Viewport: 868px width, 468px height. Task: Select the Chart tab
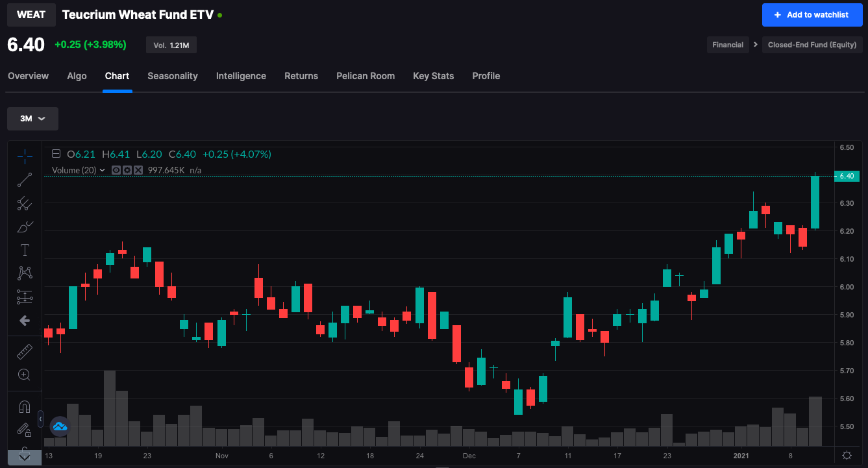(x=117, y=76)
